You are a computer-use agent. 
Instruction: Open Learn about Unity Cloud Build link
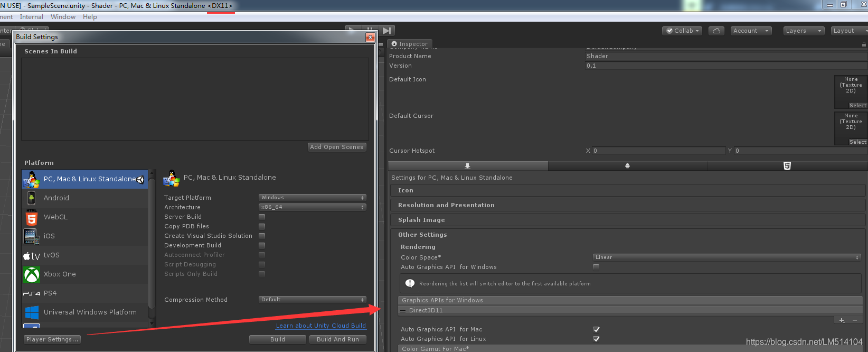pyautogui.click(x=321, y=326)
